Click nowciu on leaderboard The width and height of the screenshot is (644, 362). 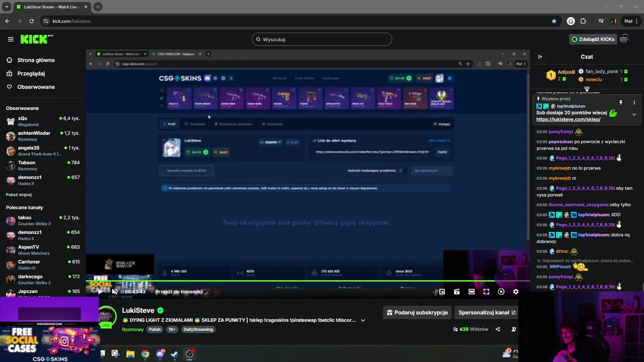pyautogui.click(x=594, y=79)
